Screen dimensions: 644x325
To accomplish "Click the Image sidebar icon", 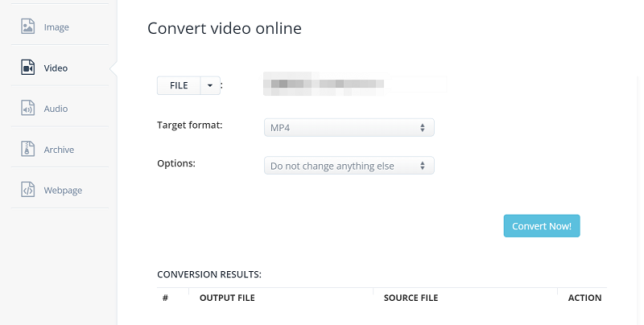I will (x=28, y=27).
